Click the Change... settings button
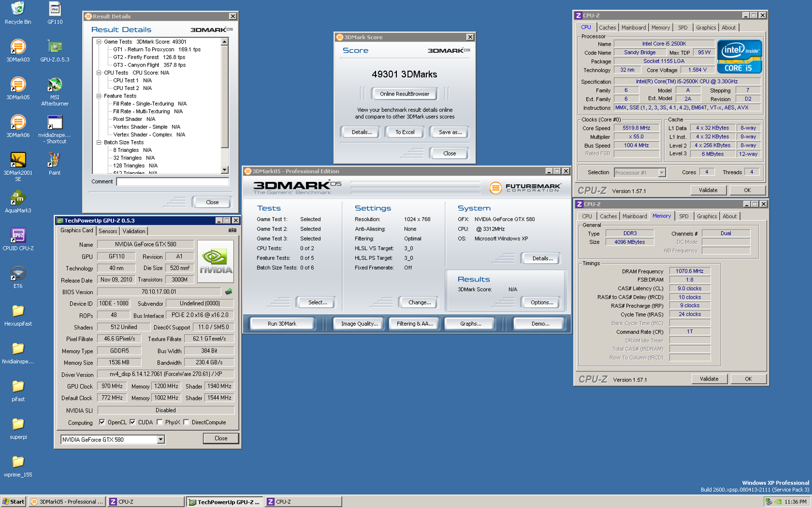Viewport: 812px width, 508px height. point(420,302)
